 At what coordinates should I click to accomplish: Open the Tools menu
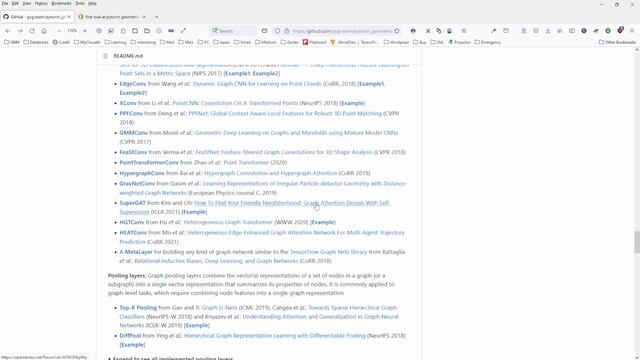[80, 3]
